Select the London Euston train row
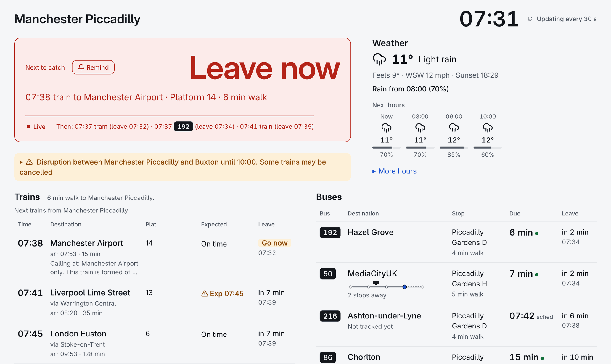The height and width of the screenshot is (364, 611). point(155,343)
